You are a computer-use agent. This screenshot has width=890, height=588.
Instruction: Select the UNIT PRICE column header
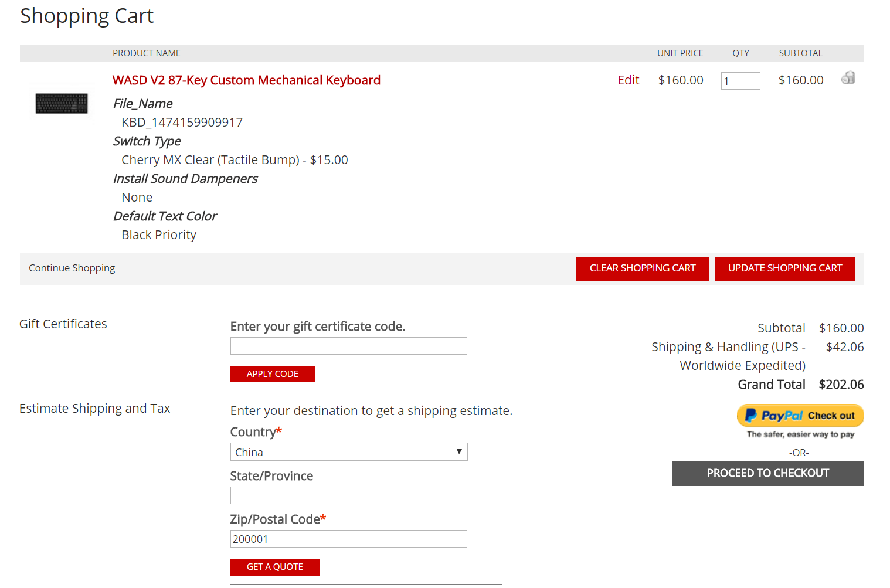pos(680,53)
